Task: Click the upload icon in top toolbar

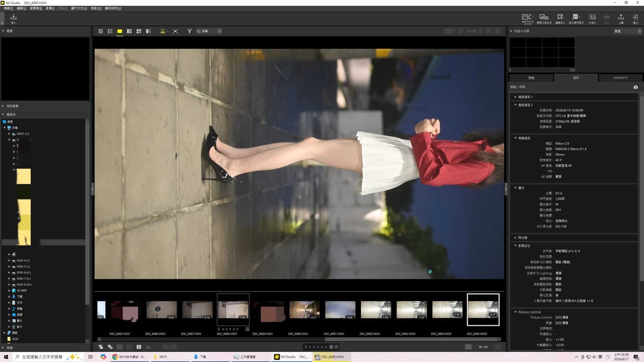Action: [x=621, y=18]
